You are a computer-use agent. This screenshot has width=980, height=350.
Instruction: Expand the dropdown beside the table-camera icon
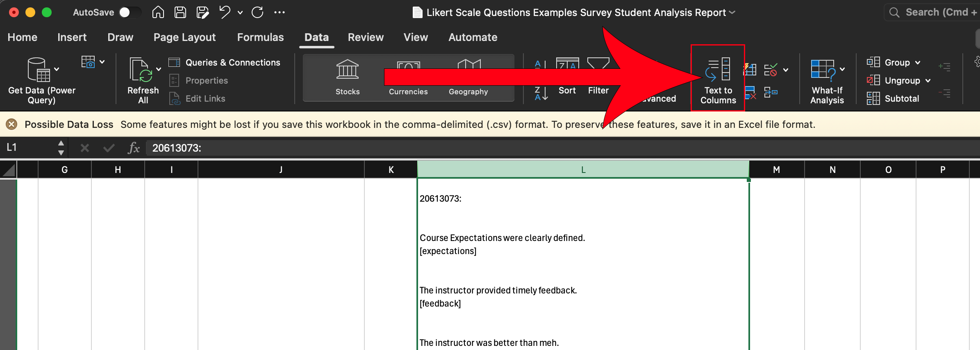tap(102, 62)
